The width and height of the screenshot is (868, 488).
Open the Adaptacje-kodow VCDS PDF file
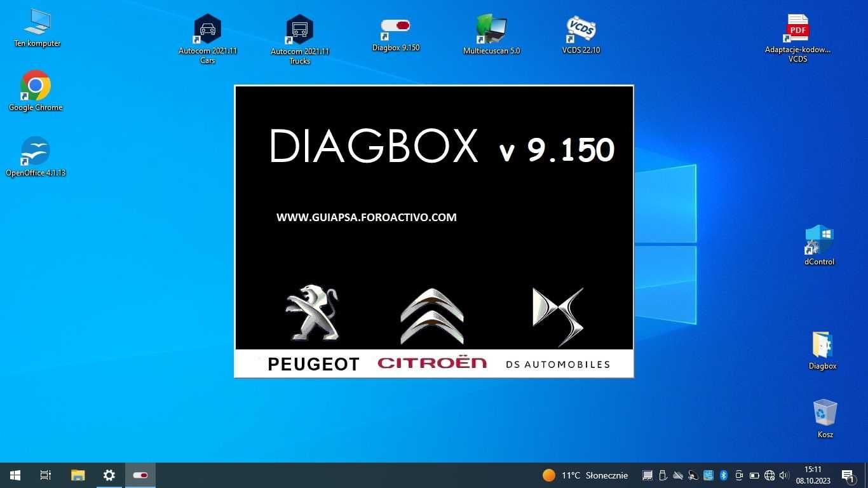point(797,38)
